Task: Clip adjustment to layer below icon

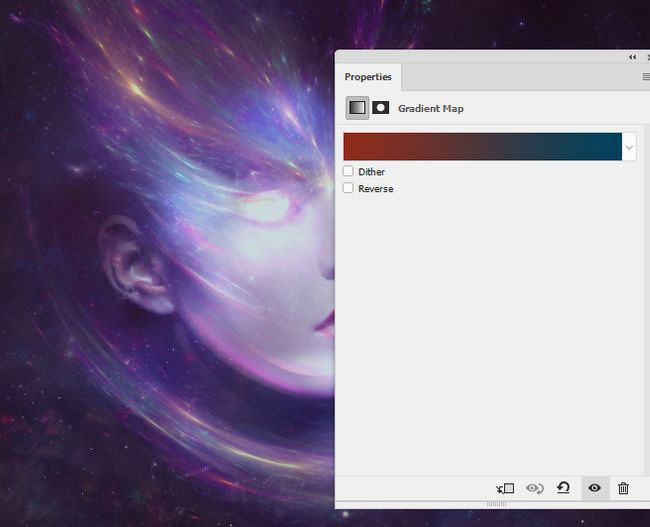Action: (505, 488)
